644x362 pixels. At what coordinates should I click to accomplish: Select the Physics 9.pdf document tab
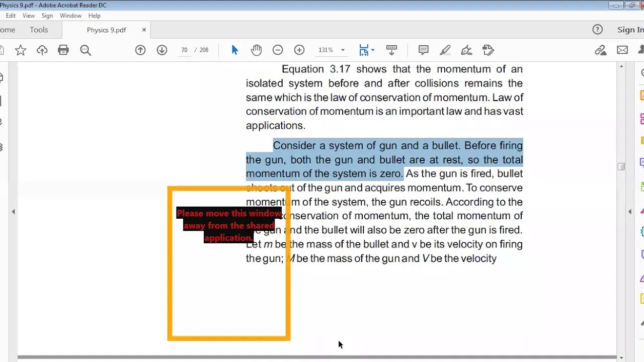pyautogui.click(x=106, y=30)
